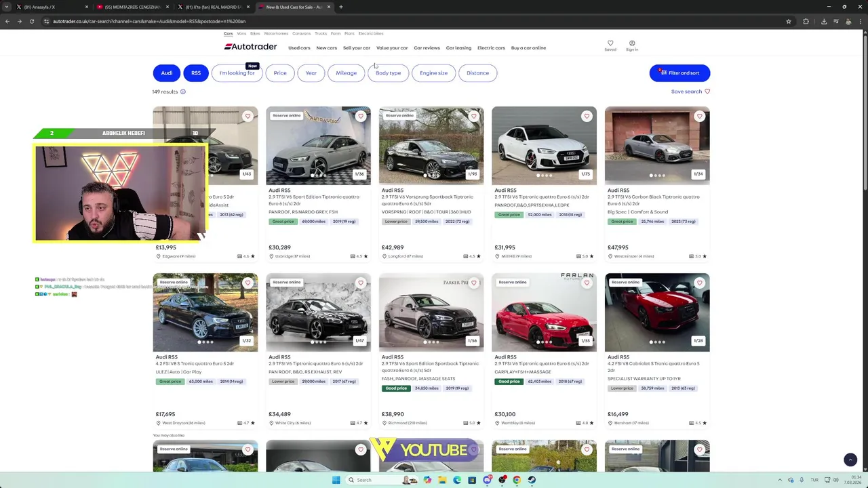Favorite the £34,489 RS5 listing
Screen dimensions: 868x488
pyautogui.click(x=361, y=283)
